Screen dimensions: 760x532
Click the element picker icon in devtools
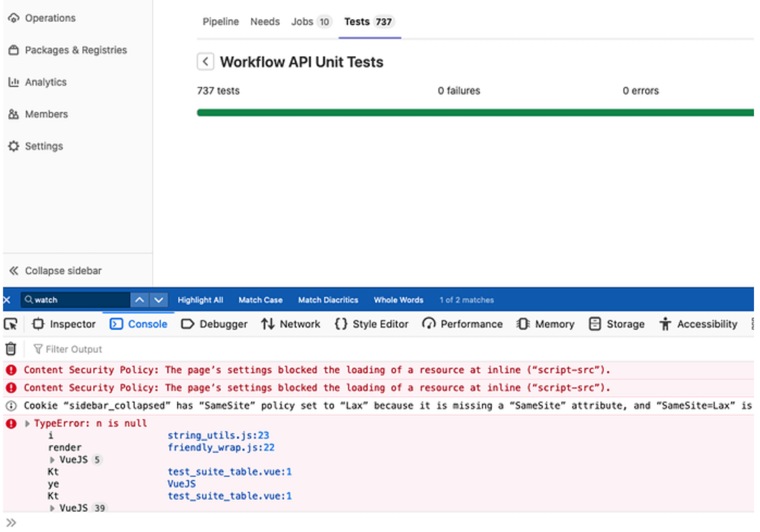[10, 324]
